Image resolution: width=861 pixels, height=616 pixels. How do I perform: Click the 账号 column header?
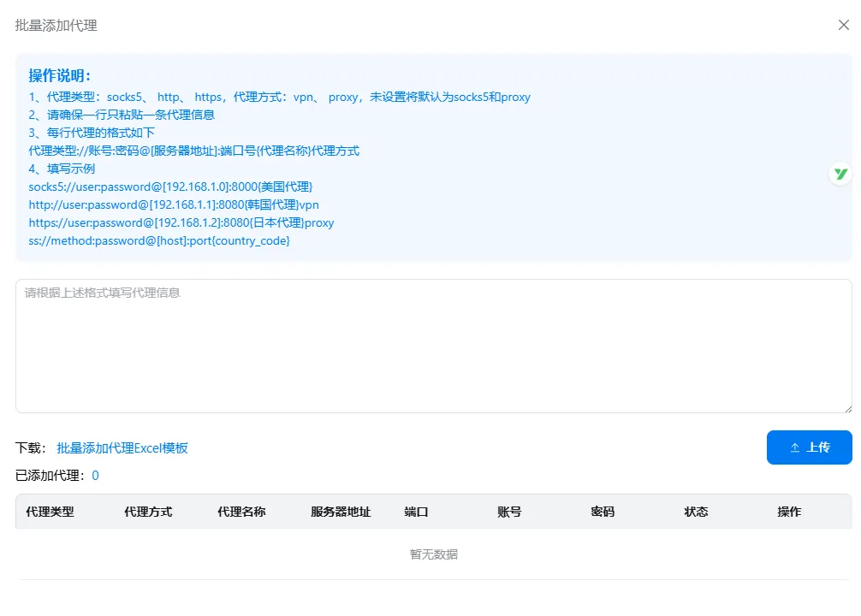pyautogui.click(x=507, y=511)
